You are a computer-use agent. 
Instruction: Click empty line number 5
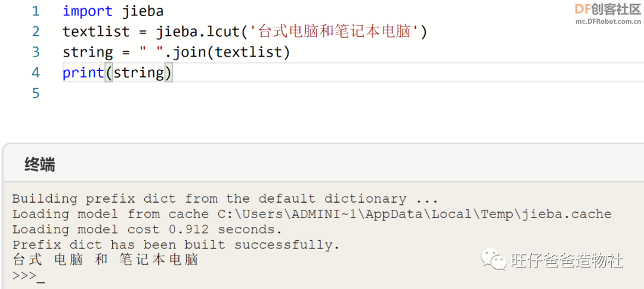(x=36, y=93)
